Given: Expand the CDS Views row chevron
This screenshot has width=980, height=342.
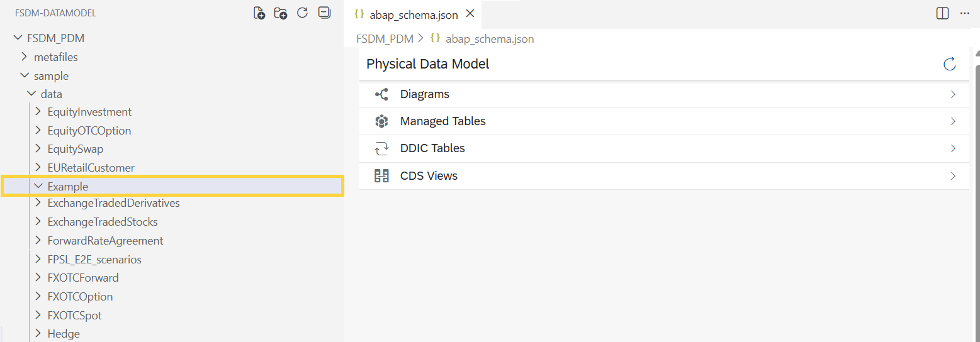Looking at the screenshot, I should (x=953, y=176).
